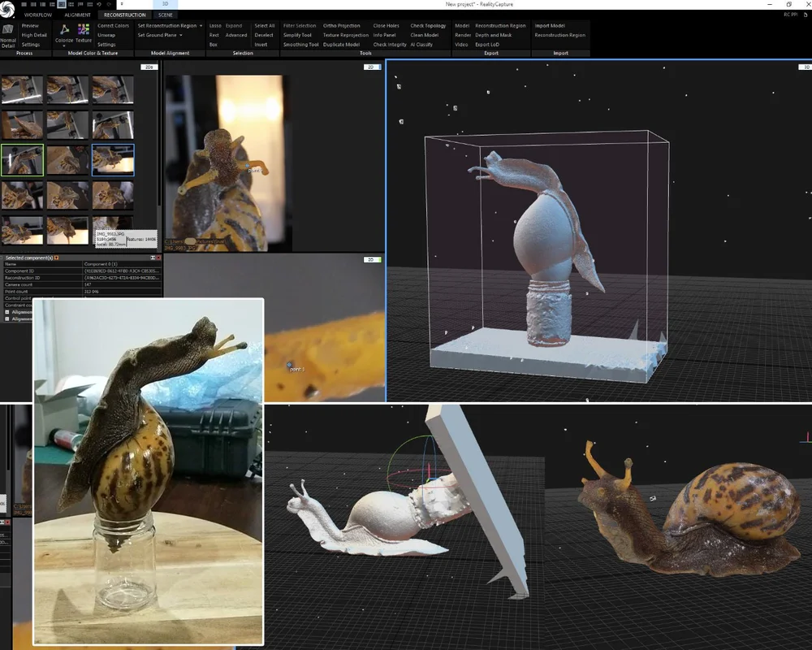The height and width of the screenshot is (650, 812).
Task: Close the Selected component(s) panel
Action: 159,258
